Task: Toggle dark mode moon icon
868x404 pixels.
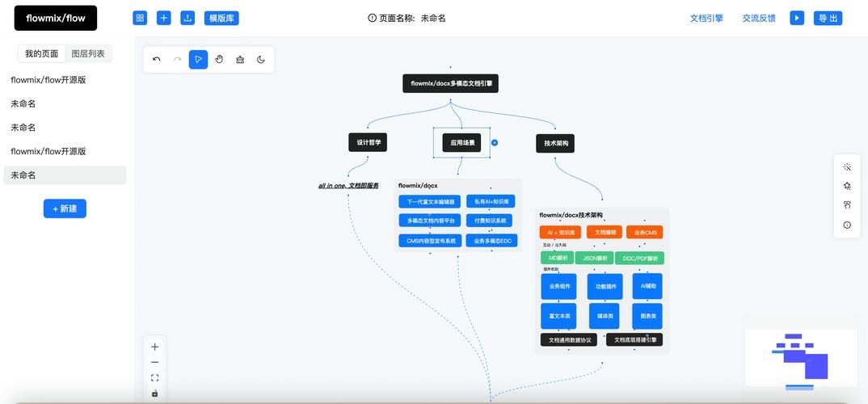Action: point(261,59)
